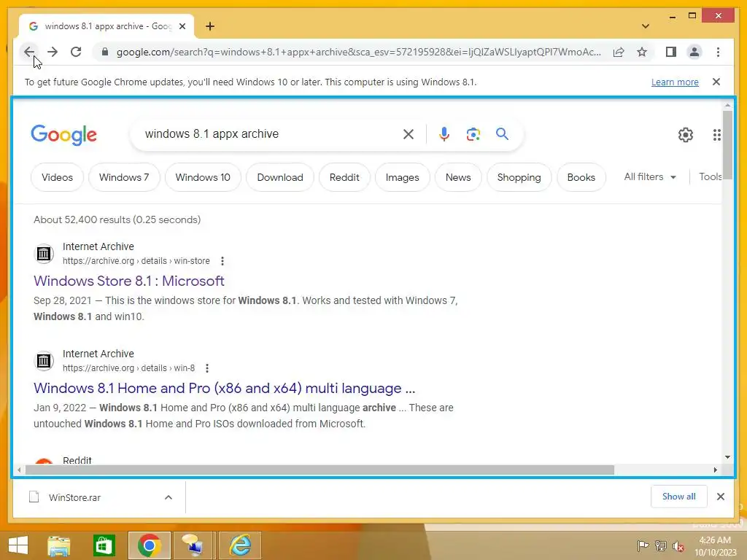Click the Google logo
The image size is (747, 560).
coord(64,135)
